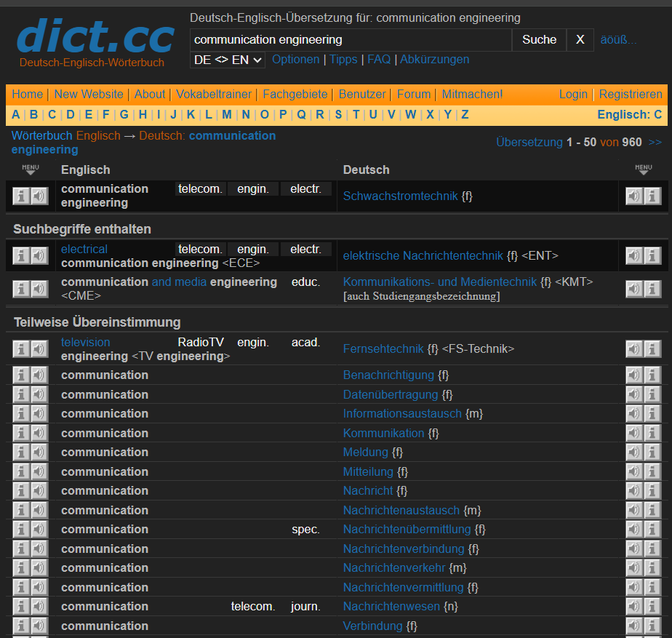Open info icon beside Meldung

coord(652,452)
